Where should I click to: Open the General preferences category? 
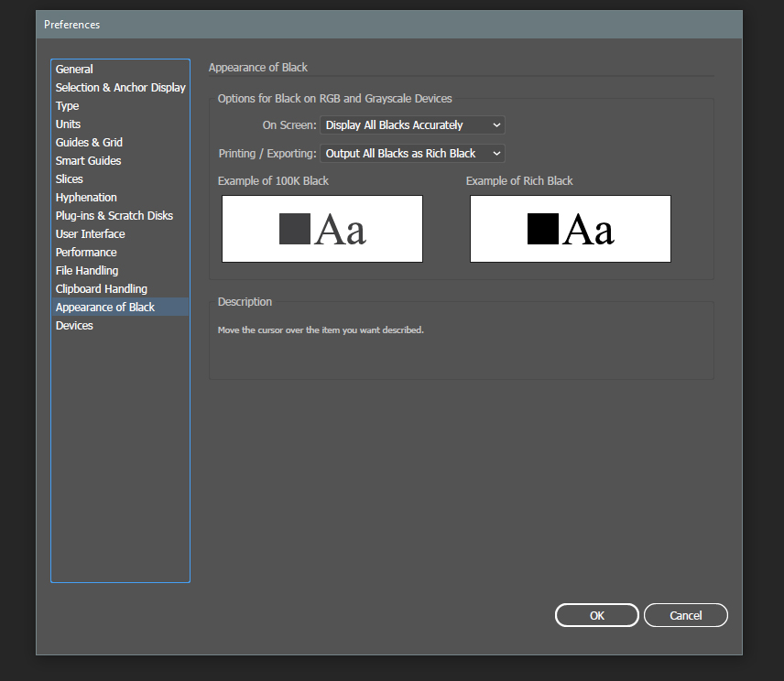[x=74, y=70]
